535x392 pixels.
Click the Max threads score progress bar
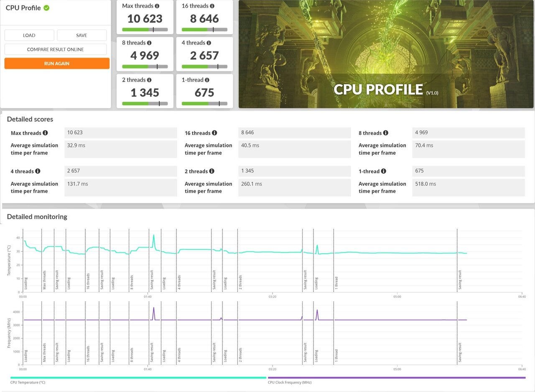coord(145,30)
